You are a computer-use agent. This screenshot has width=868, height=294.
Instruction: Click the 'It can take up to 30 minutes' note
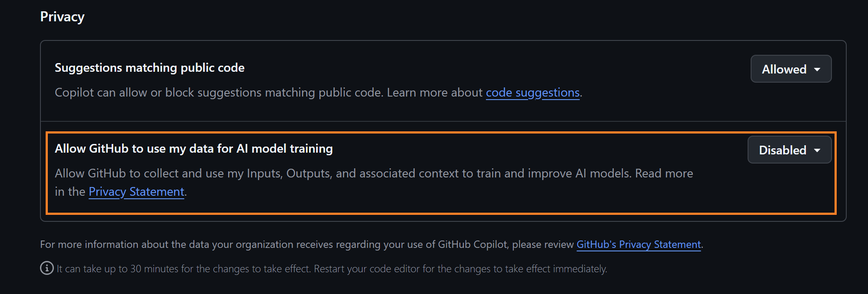click(183, 269)
